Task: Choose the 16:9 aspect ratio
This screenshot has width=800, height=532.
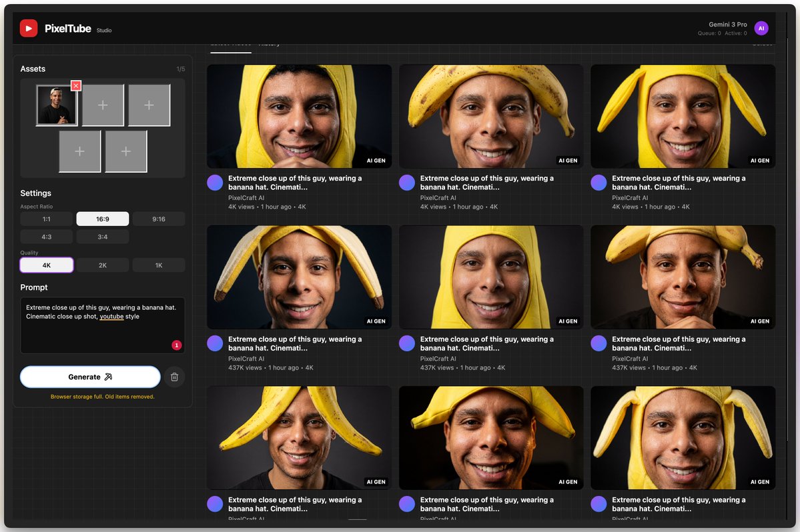Action: pos(103,219)
